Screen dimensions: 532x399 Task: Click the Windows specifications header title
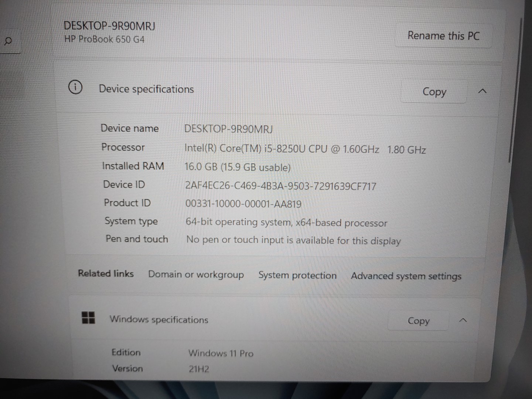point(159,319)
